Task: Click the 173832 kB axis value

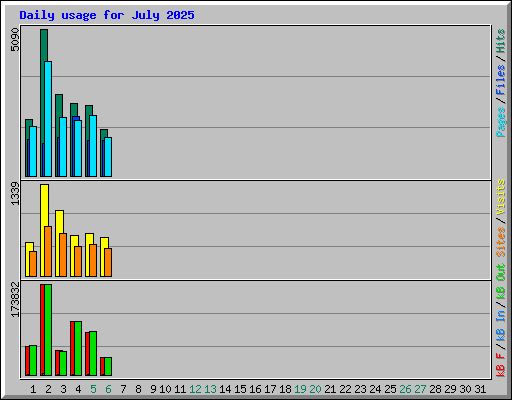Action: [x=15, y=299]
